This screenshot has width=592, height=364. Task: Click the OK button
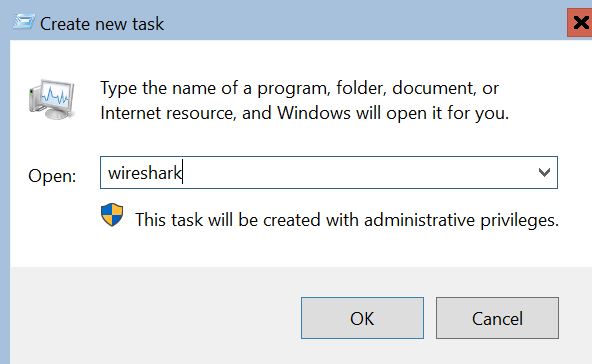[x=362, y=318]
